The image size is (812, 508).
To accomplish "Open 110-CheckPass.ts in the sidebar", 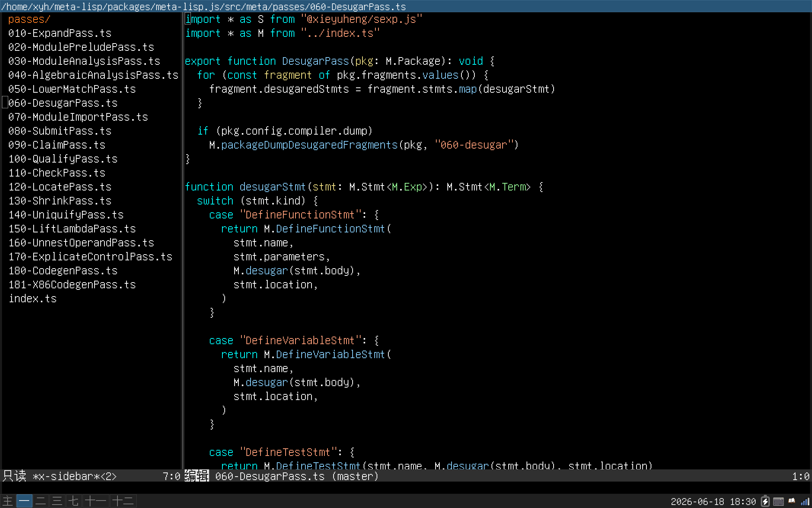I will pyautogui.click(x=57, y=173).
